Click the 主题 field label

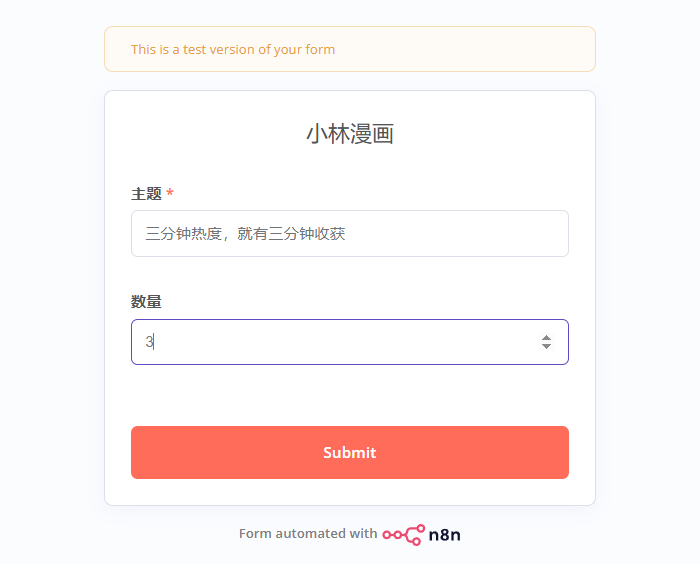point(146,193)
